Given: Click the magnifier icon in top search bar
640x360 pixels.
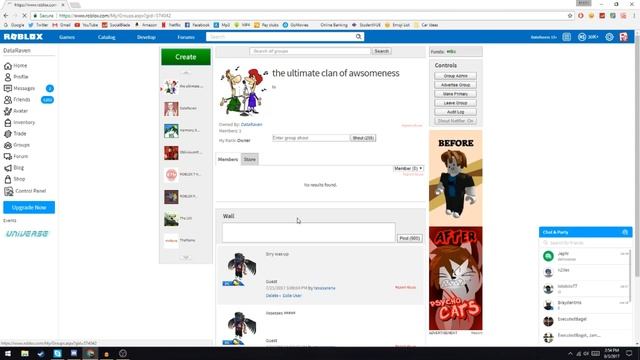Looking at the screenshot, I should (x=358, y=37).
